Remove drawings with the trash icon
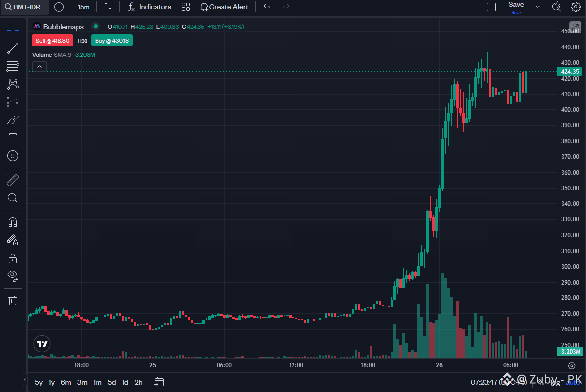Screen dimensions: 586x392 [x=13, y=300]
